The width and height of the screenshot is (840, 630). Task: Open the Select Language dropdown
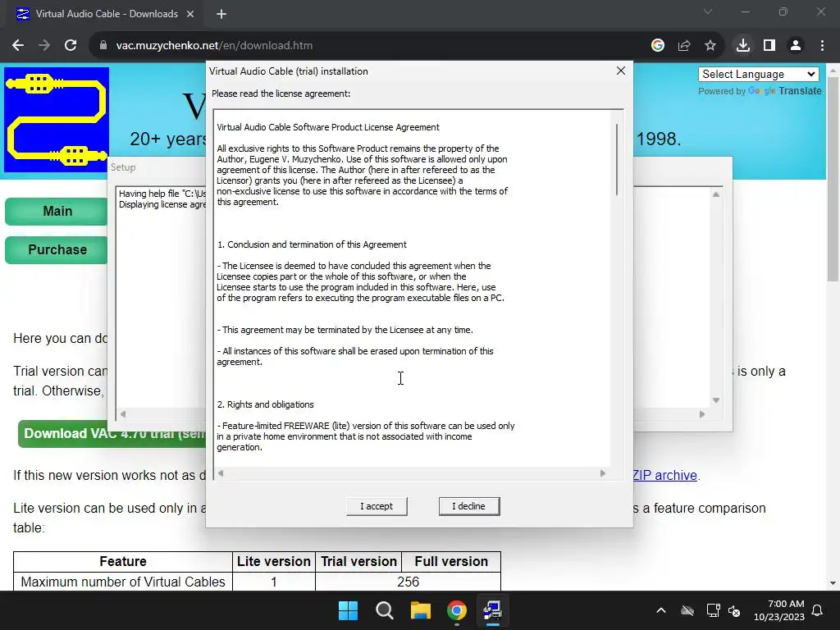759,74
